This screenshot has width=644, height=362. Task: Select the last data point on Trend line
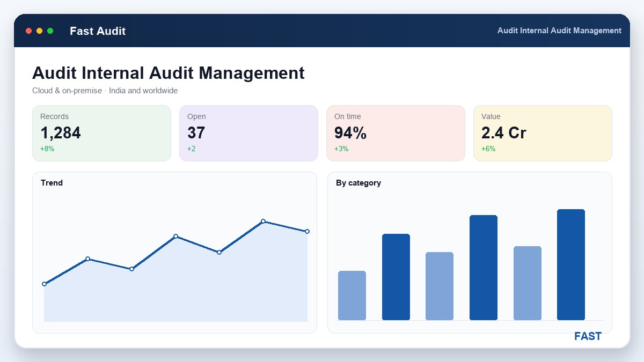[307, 231]
